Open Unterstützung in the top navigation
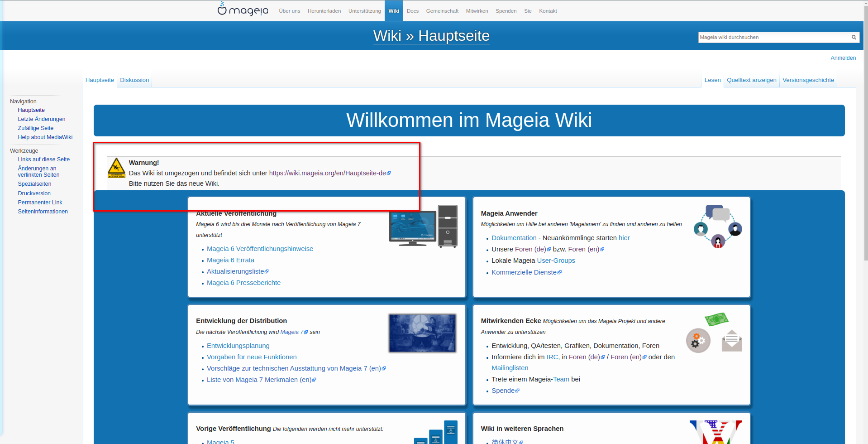 365,11
